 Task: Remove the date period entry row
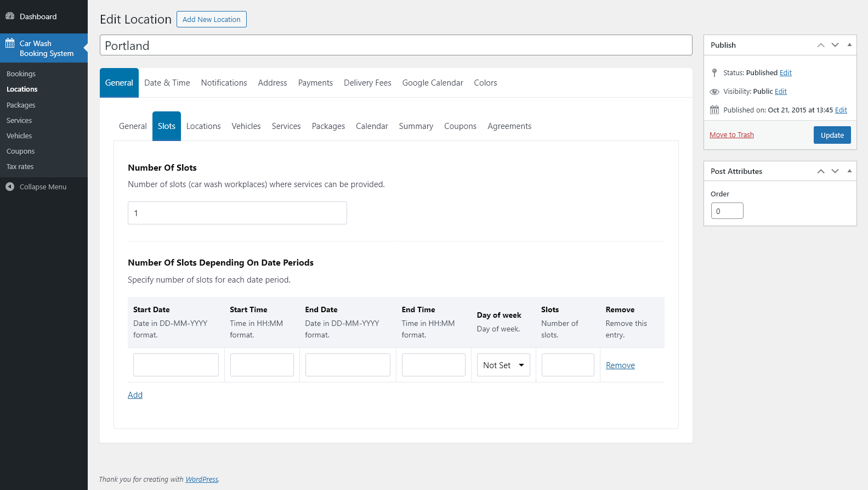coord(620,365)
